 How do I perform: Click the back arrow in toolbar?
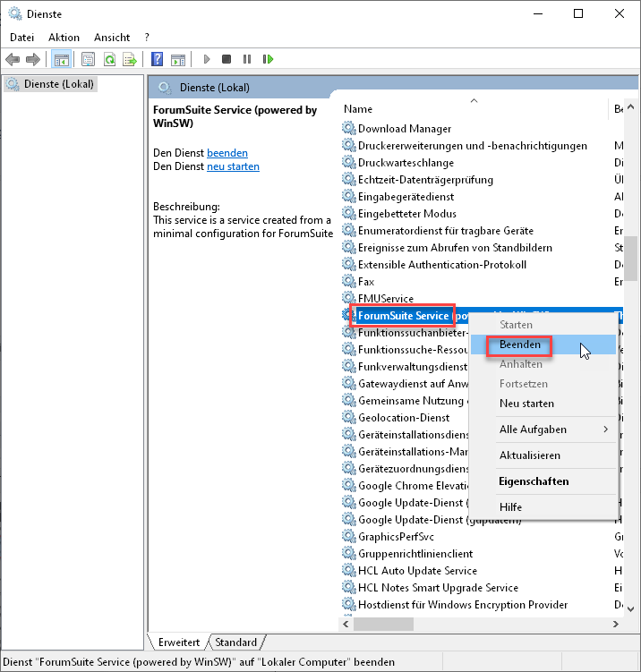point(13,59)
